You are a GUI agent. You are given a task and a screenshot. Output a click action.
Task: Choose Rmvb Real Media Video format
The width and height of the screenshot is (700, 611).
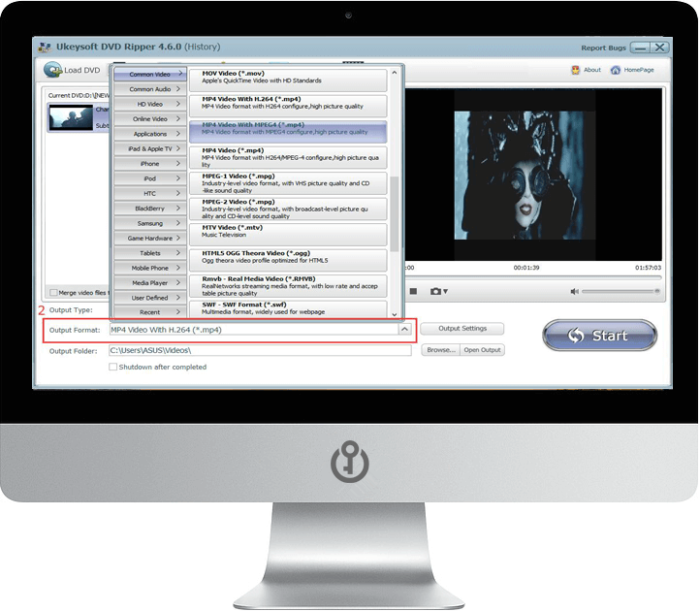tap(288, 286)
